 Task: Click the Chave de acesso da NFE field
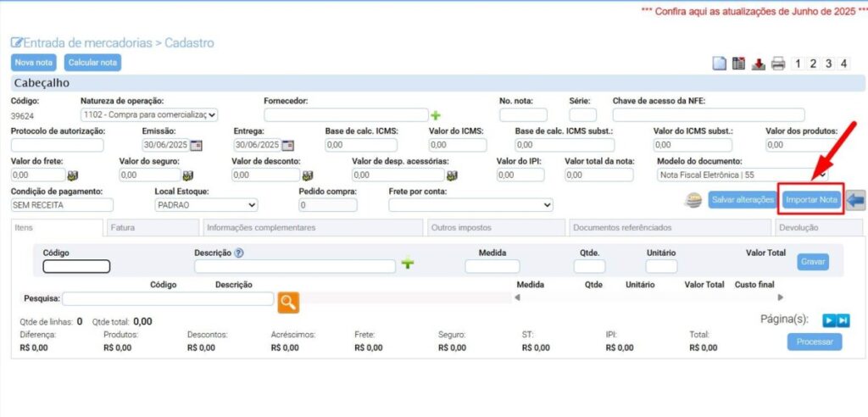tap(708, 115)
